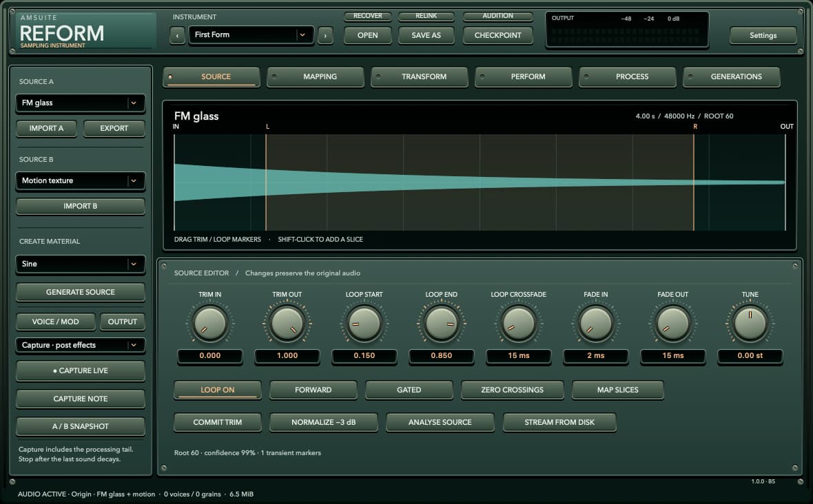This screenshot has width=813, height=504.
Task: Toggle FORWARD loop direction
Action: (x=313, y=390)
